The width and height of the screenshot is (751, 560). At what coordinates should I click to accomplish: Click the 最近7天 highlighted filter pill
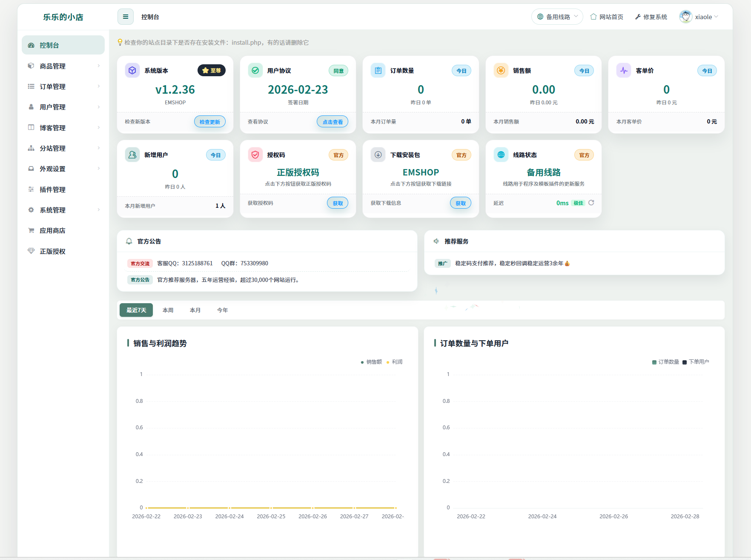tap(136, 310)
